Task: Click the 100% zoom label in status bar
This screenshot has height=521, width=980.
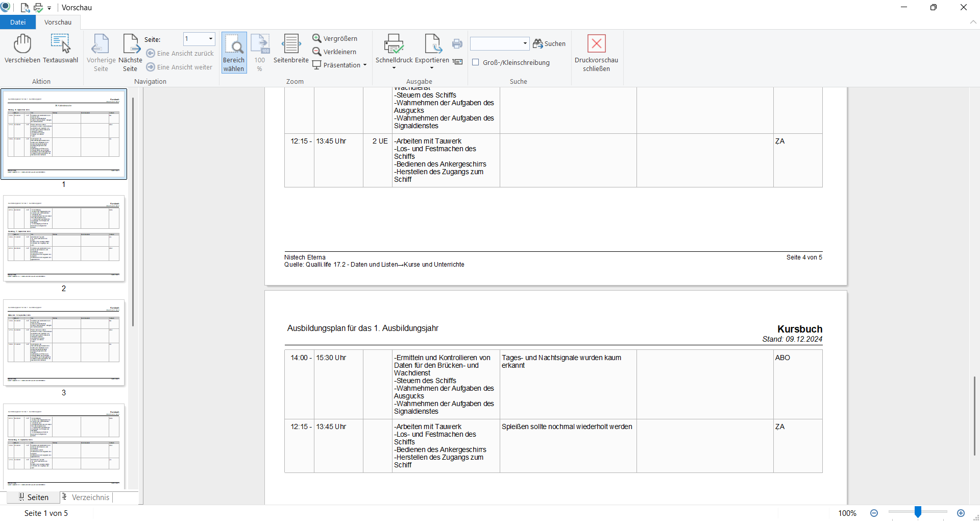Action: click(x=847, y=513)
